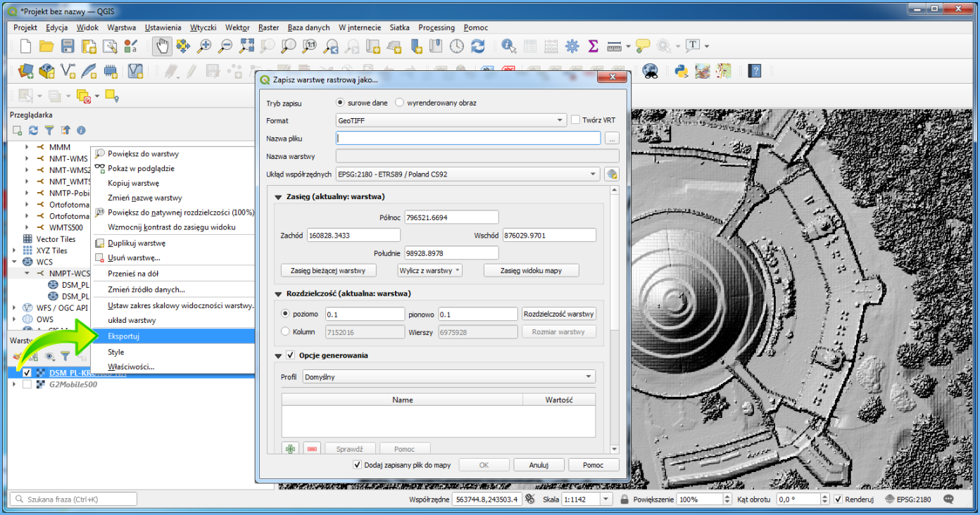Toggle the 'Opcje generowania' checkbox
Viewport: 980px width, 515px height.
point(290,355)
